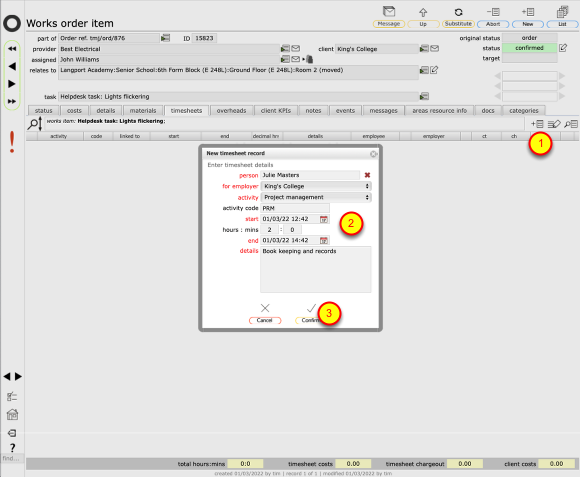Email provider using envelope icon
Viewport: 580px width, 477px height.
pos(296,48)
